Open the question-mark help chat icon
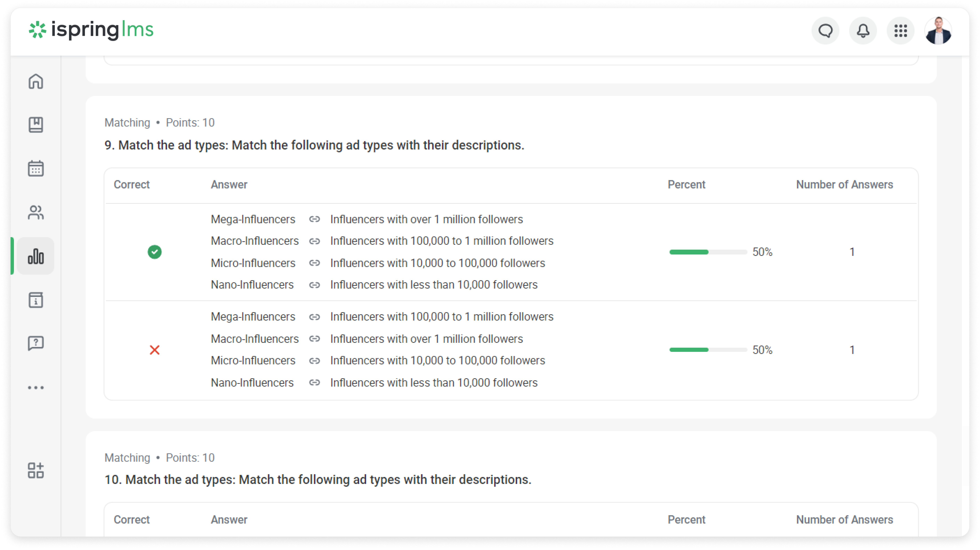Viewport: 980px width, 550px height. tap(36, 343)
